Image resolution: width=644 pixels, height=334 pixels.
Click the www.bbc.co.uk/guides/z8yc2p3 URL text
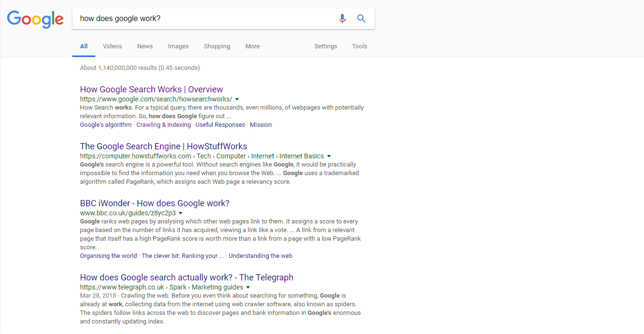[x=128, y=213]
